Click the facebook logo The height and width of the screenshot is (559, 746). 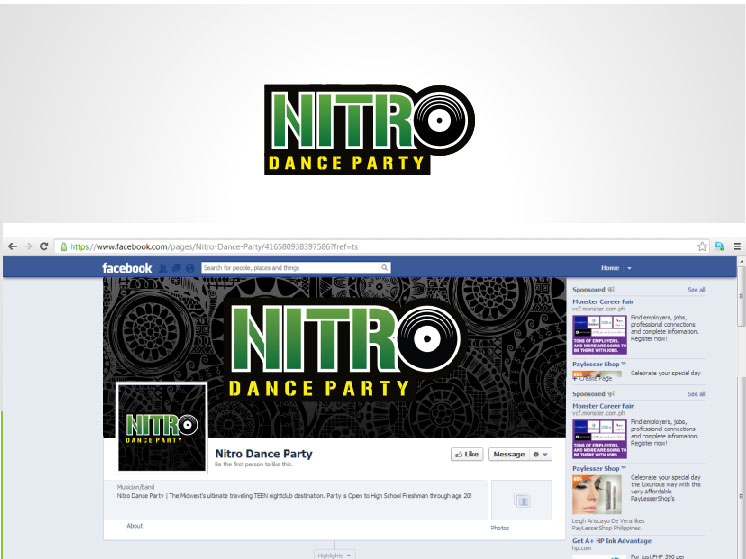[x=127, y=268]
